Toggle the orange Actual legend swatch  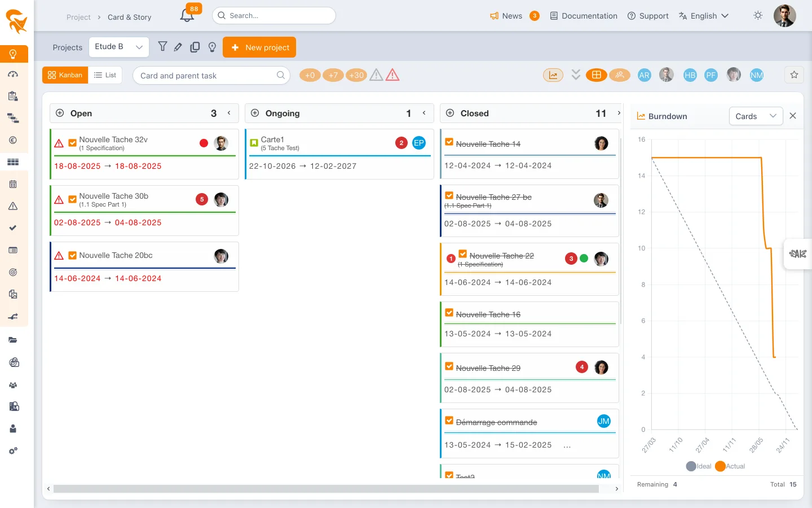[720, 466]
